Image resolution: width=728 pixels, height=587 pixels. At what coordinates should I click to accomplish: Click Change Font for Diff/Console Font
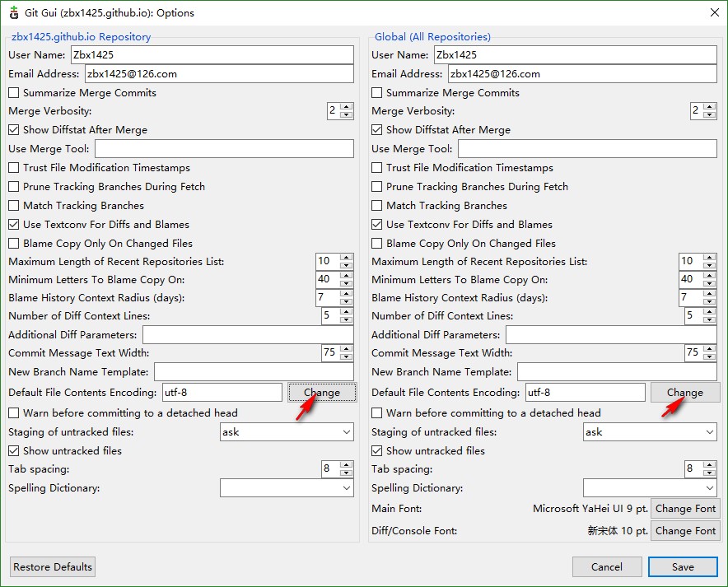[x=685, y=531]
